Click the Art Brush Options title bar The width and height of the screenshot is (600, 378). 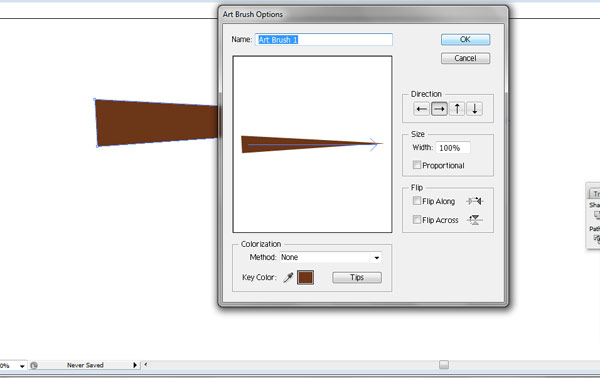point(363,15)
